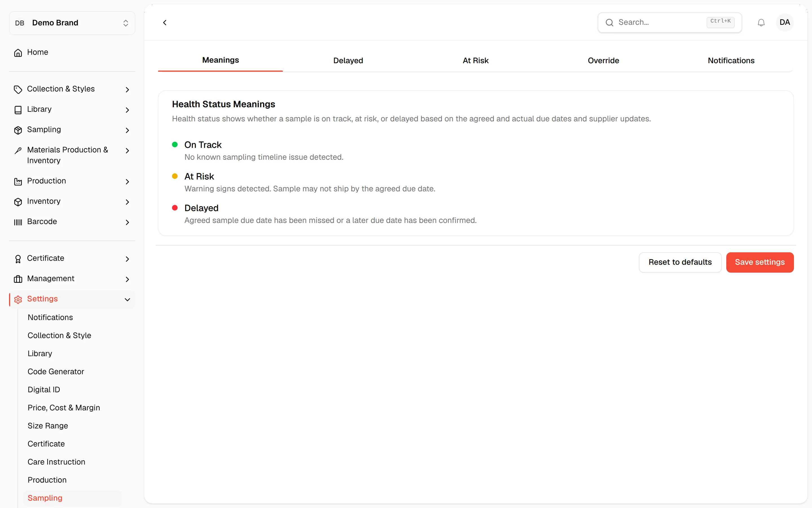Open the DA user avatar menu
The image size is (812, 508).
tap(784, 23)
